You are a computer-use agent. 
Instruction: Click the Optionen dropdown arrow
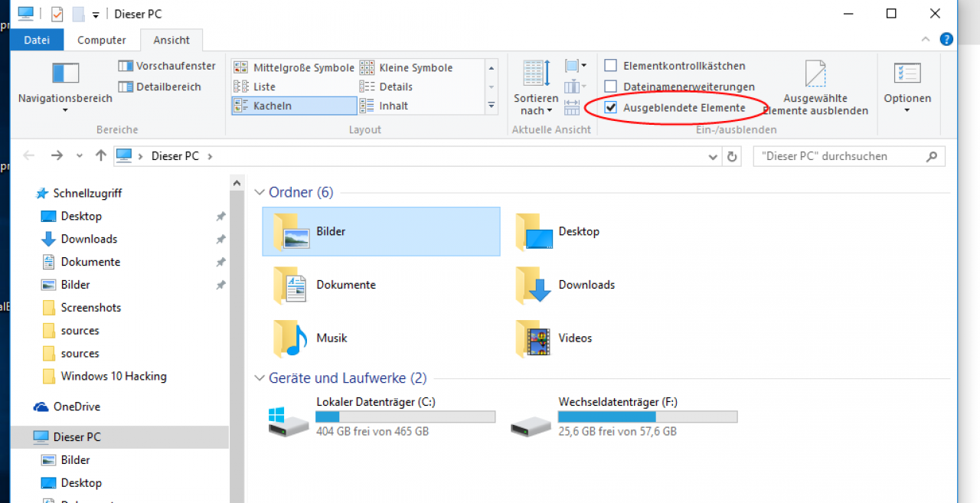pyautogui.click(x=907, y=110)
